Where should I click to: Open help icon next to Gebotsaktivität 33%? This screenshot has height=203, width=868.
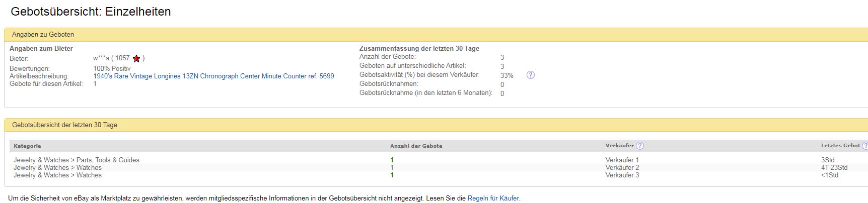coord(530,75)
